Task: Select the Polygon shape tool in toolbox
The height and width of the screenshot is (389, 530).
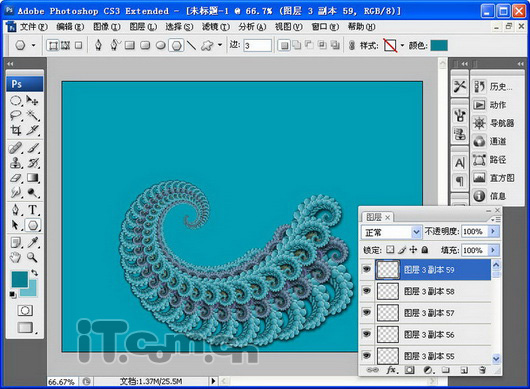Action: pyautogui.click(x=33, y=225)
